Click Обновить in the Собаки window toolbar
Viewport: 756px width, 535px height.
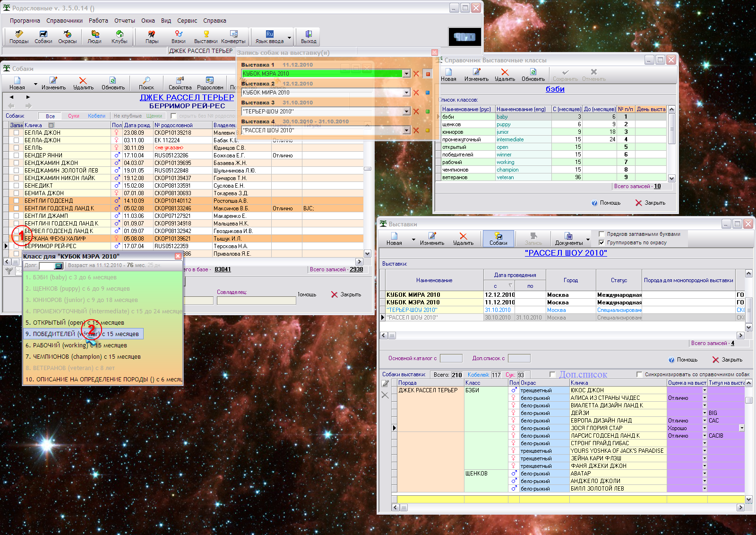113,83
